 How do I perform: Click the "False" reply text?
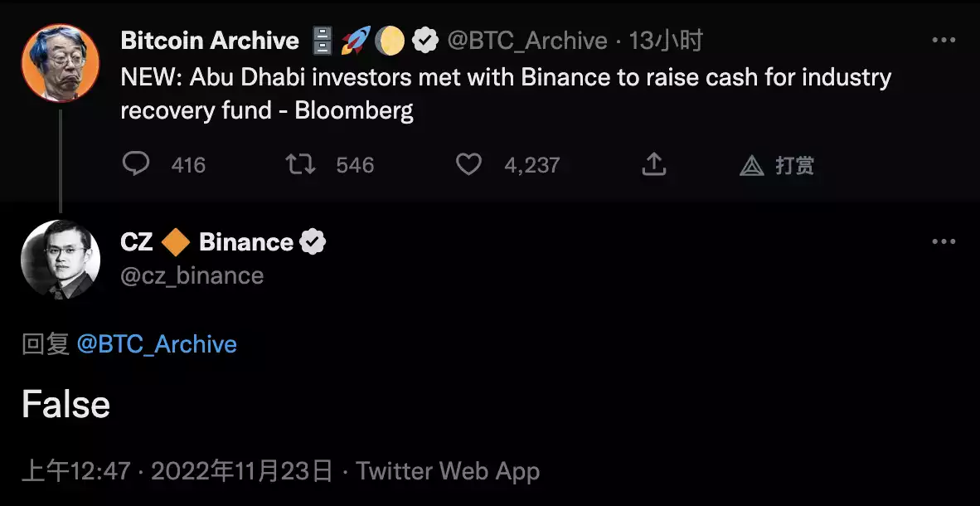coord(65,405)
